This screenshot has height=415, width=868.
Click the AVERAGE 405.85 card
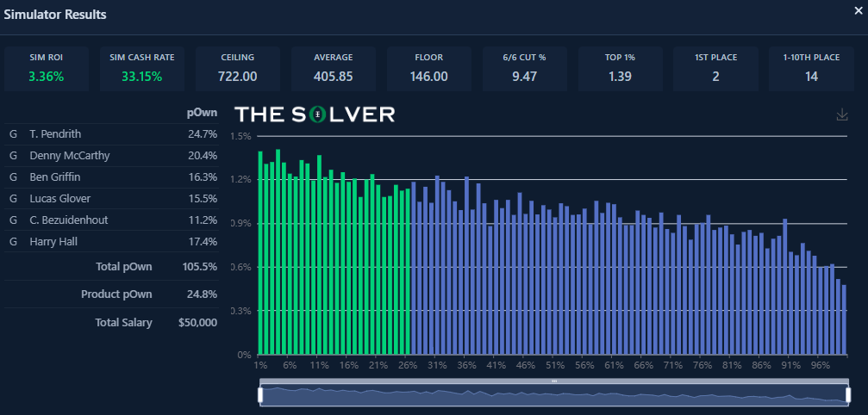(x=334, y=69)
